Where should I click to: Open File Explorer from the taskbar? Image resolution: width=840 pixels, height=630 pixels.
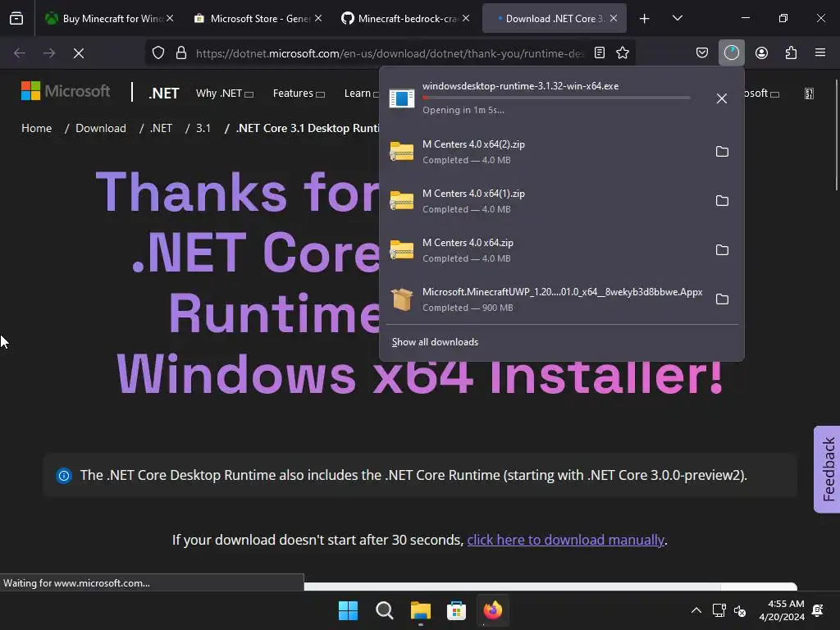point(421,610)
